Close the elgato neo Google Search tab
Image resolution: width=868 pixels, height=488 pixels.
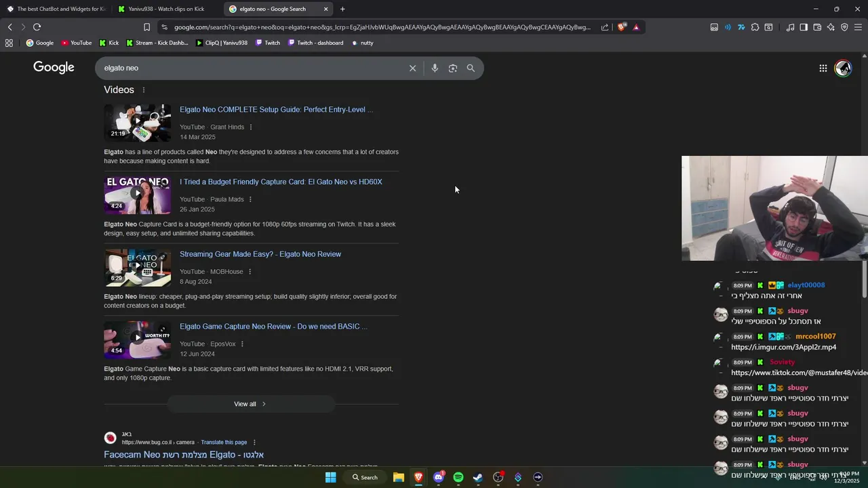coord(326,9)
